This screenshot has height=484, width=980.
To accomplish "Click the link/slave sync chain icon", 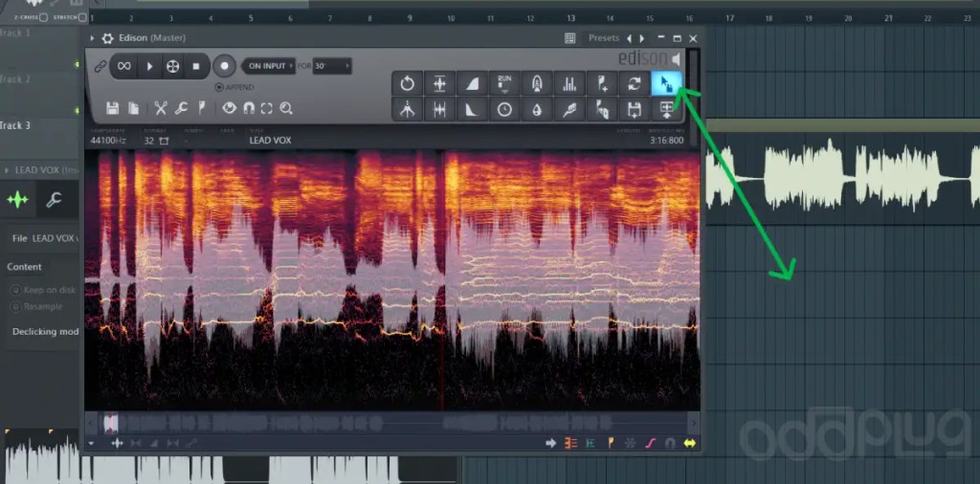I will point(100,66).
